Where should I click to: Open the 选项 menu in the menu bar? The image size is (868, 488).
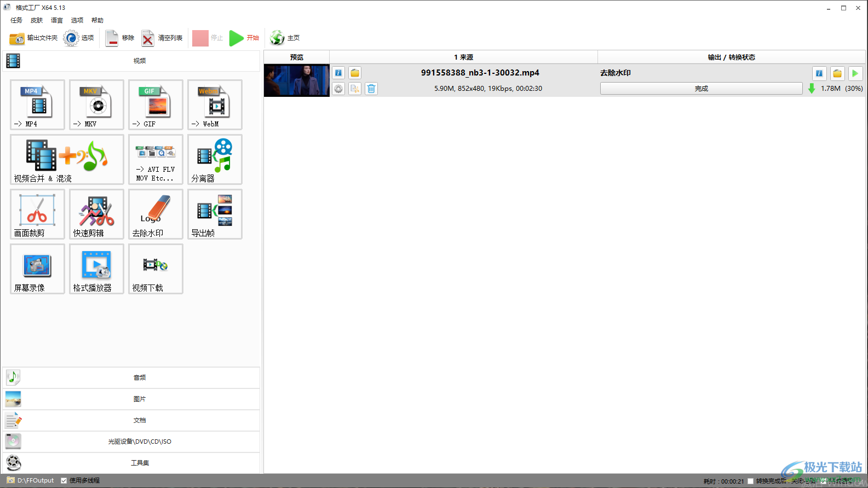(x=77, y=20)
